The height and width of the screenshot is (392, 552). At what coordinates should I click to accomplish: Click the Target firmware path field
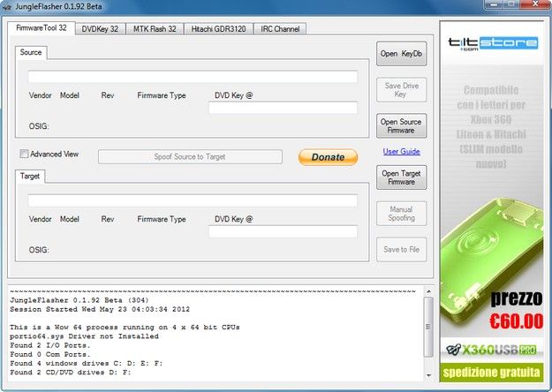pos(193,200)
